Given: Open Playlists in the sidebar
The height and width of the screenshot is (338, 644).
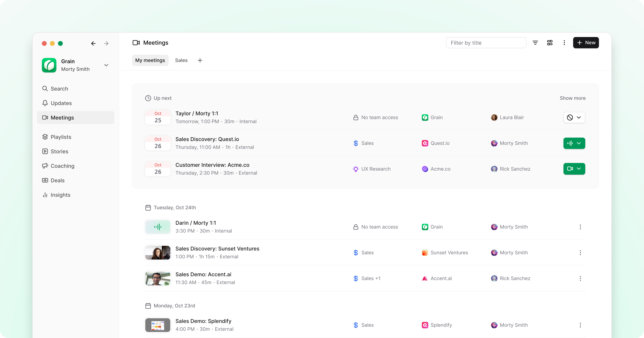Looking at the screenshot, I should point(61,137).
